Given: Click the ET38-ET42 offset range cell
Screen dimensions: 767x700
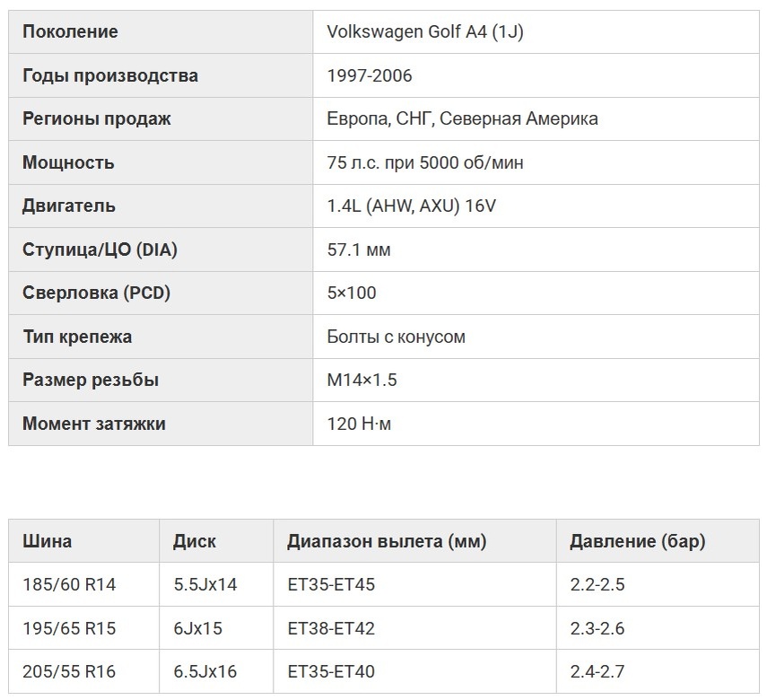Looking at the screenshot, I should point(331,628).
